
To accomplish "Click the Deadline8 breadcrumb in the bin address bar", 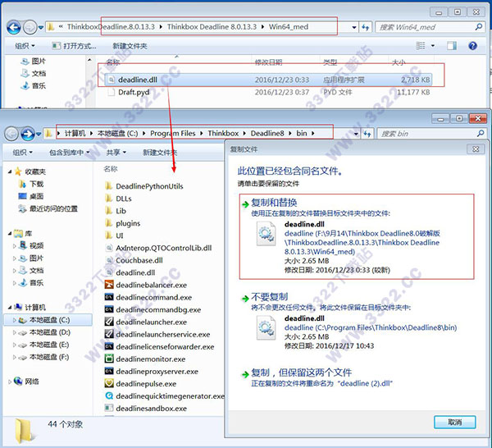I will 267,134.
